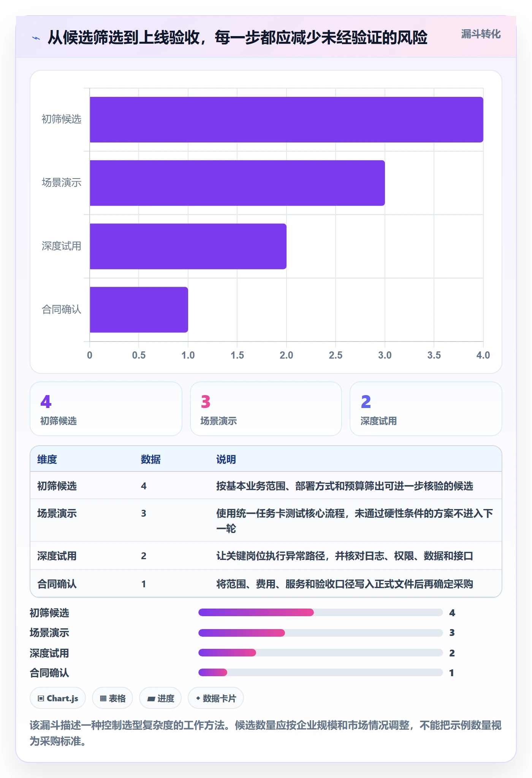Click the 场景演示 label in progress list
The image size is (532, 778).
click(49, 633)
